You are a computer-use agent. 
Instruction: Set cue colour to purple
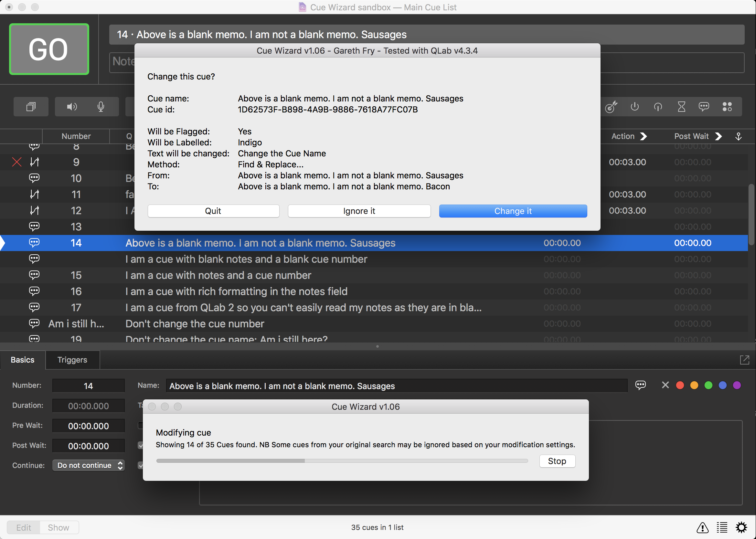737,385
